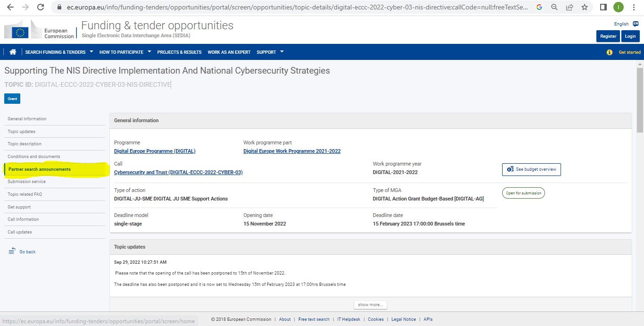Image resolution: width=644 pixels, height=326 pixels.
Task: Click the show more button
Action: (371, 305)
